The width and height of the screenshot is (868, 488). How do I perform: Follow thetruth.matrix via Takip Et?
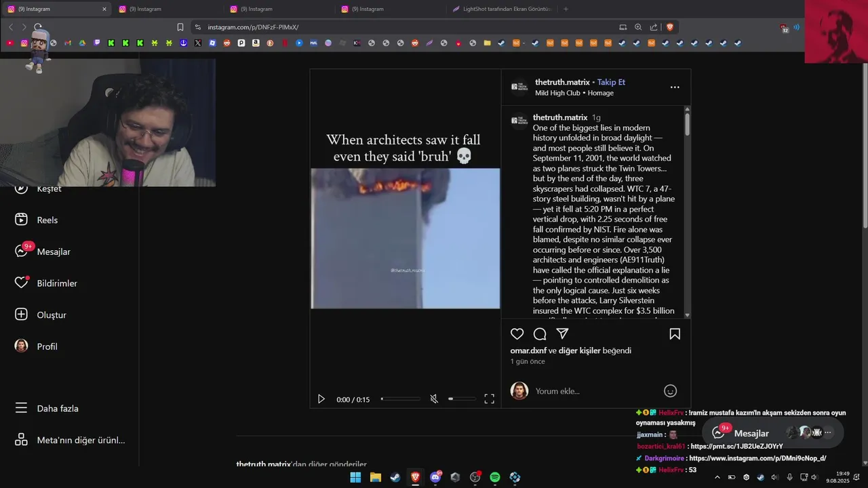click(611, 82)
